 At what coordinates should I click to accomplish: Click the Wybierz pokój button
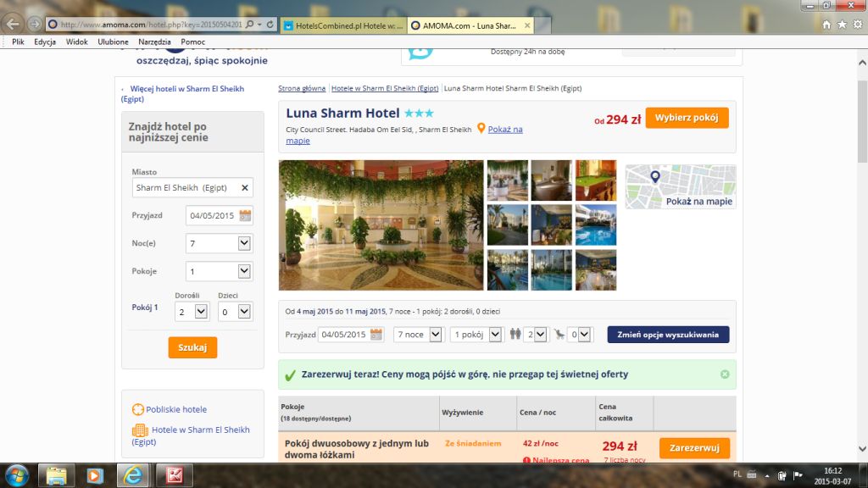coord(687,118)
